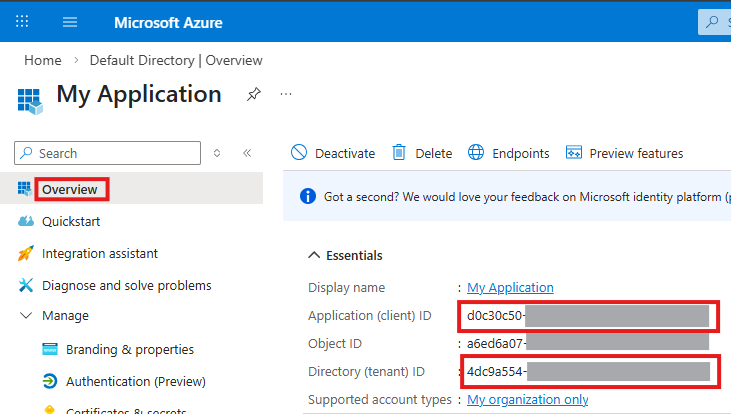
Task: Open Endpoints globe icon
Action: [x=475, y=153]
